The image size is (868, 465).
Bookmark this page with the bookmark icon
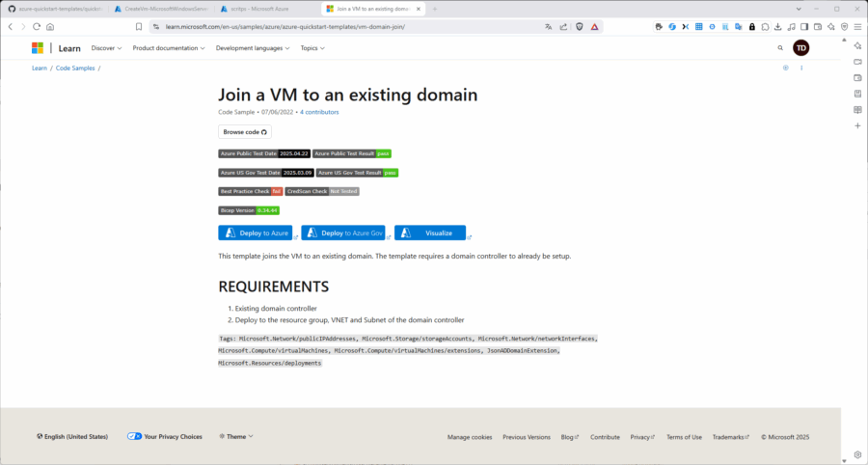coord(139,27)
